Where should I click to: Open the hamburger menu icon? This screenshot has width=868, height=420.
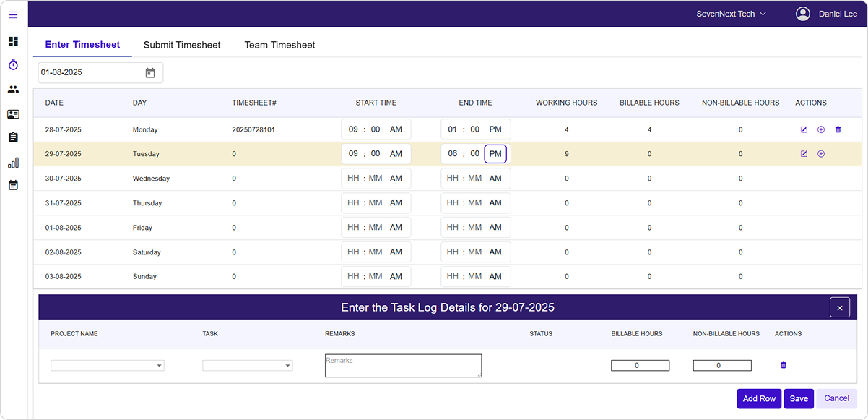click(13, 14)
